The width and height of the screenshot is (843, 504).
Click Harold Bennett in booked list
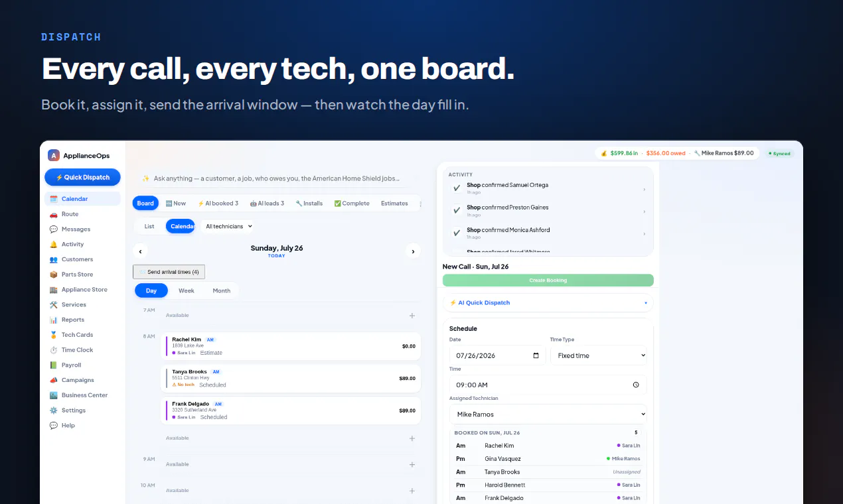pyautogui.click(x=548, y=485)
